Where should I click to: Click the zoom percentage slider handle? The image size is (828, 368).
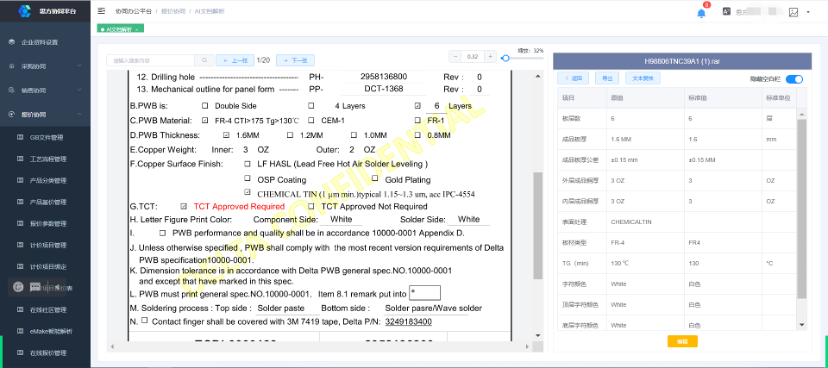(505, 58)
